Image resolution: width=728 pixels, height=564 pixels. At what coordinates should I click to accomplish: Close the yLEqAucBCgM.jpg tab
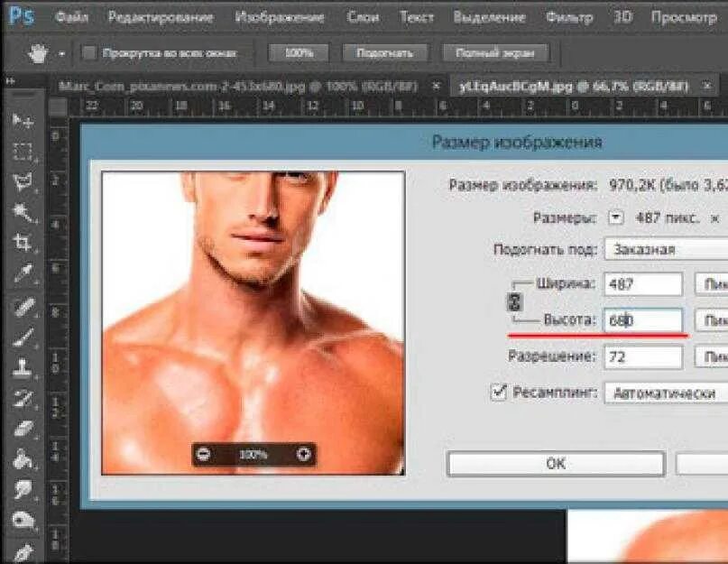click(x=706, y=86)
